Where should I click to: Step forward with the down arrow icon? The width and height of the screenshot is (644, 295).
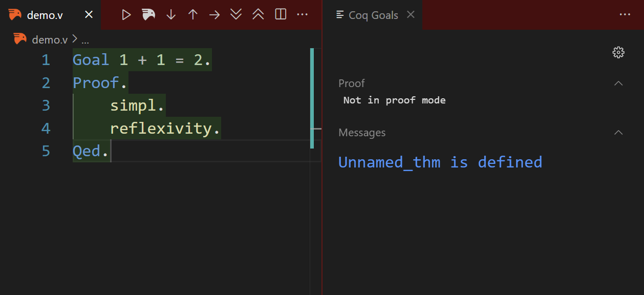(171, 15)
